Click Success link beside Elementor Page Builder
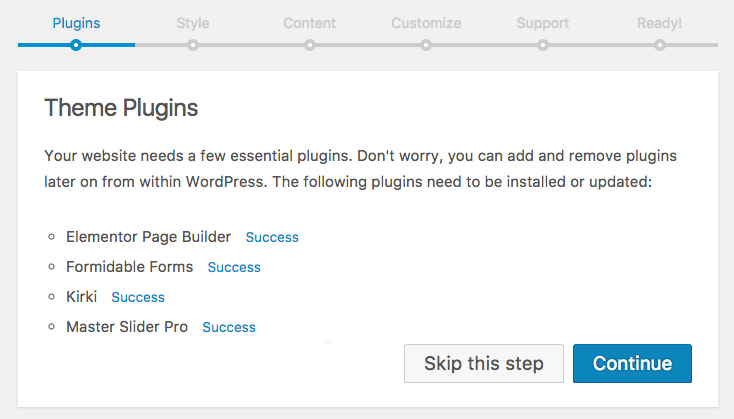Viewport: 734px width, 419px height. pos(272,237)
